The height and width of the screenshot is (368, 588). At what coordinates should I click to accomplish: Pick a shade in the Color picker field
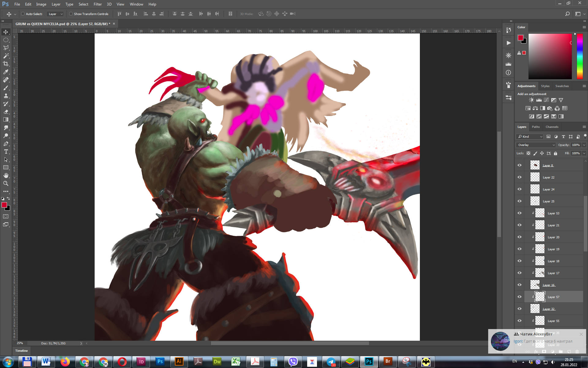(x=550, y=56)
